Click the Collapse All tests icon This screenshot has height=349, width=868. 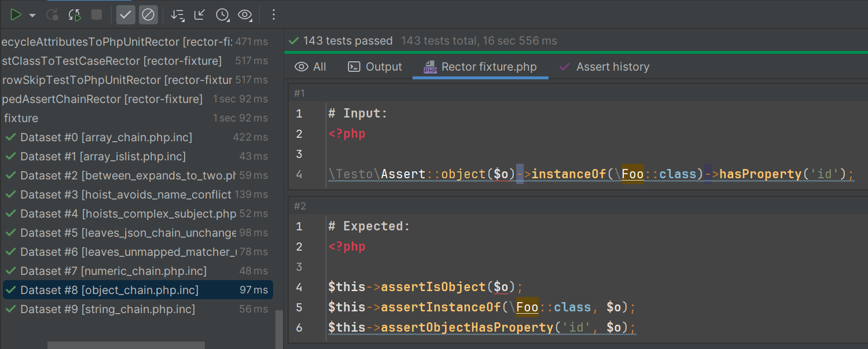(x=200, y=15)
